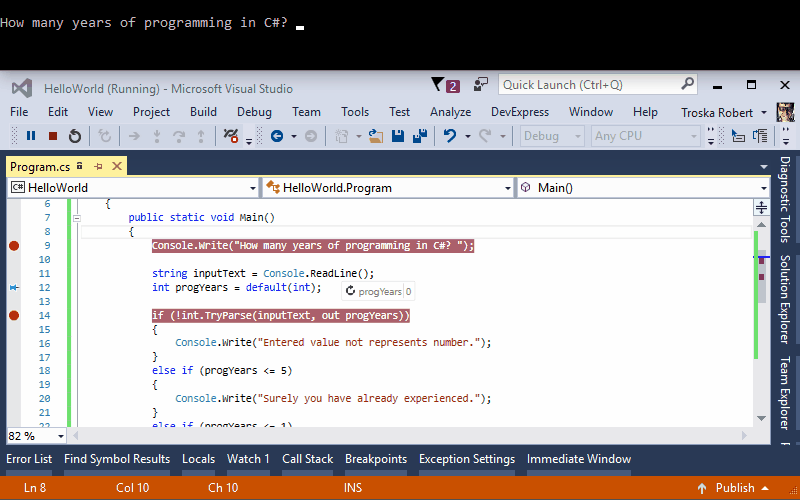The width and height of the screenshot is (800, 500).
Task: Click the Quick Launch search magnifier
Action: point(687,84)
